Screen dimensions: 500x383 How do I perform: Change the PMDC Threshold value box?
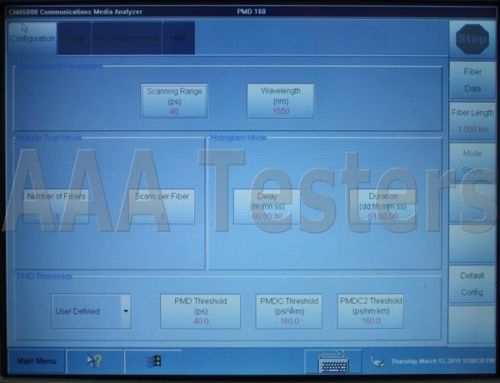click(x=289, y=311)
